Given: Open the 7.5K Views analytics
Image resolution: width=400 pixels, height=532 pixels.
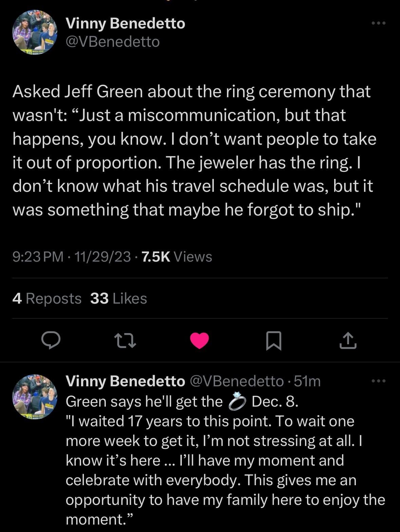Looking at the screenshot, I should tap(175, 257).
